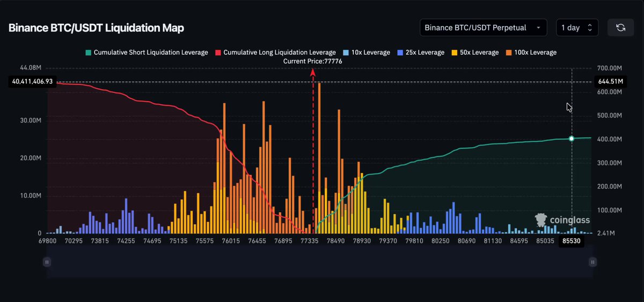Click the Current Price:77776 label

tap(313, 61)
